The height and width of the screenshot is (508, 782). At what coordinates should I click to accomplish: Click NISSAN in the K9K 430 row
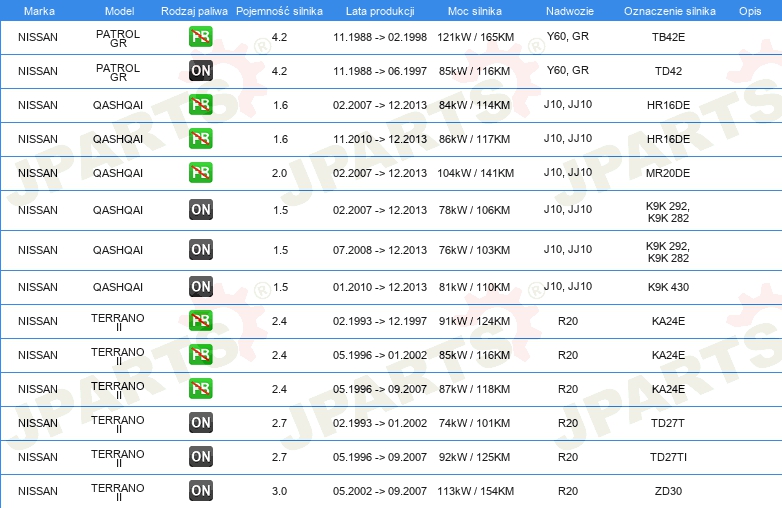click(38, 287)
